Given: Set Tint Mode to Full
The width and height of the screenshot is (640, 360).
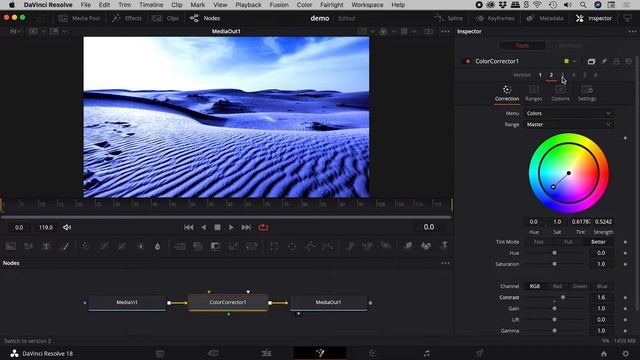Looking at the screenshot, I should [568, 242].
